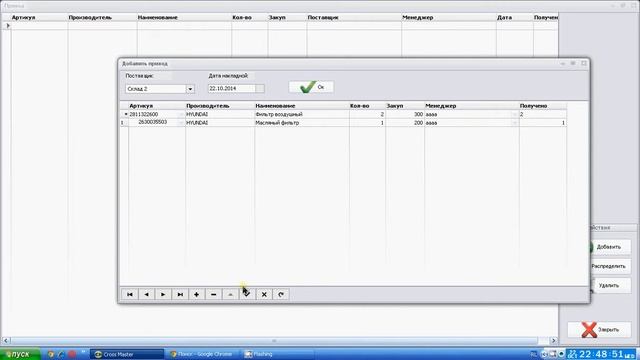The height and width of the screenshot is (360, 640).
Task: Cancel edit with X navigator button
Action: click(x=264, y=294)
